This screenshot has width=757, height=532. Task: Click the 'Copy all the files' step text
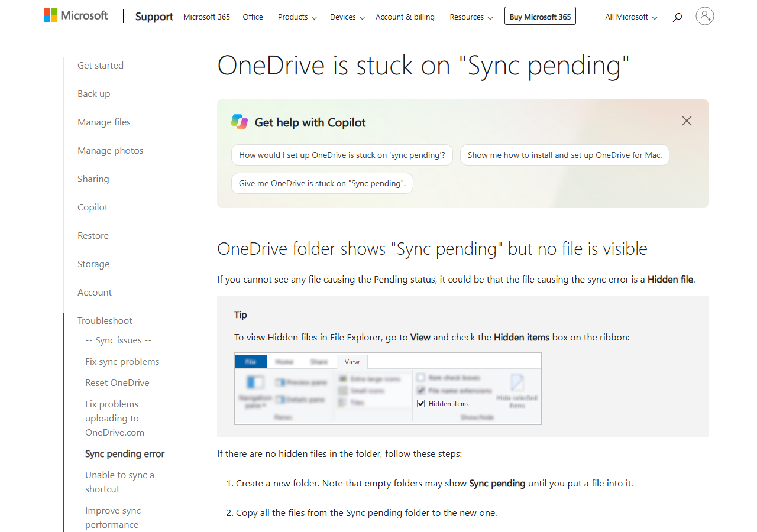click(x=367, y=513)
